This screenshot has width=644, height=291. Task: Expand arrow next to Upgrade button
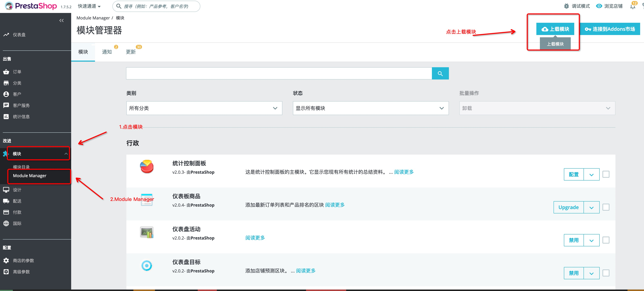click(x=591, y=208)
